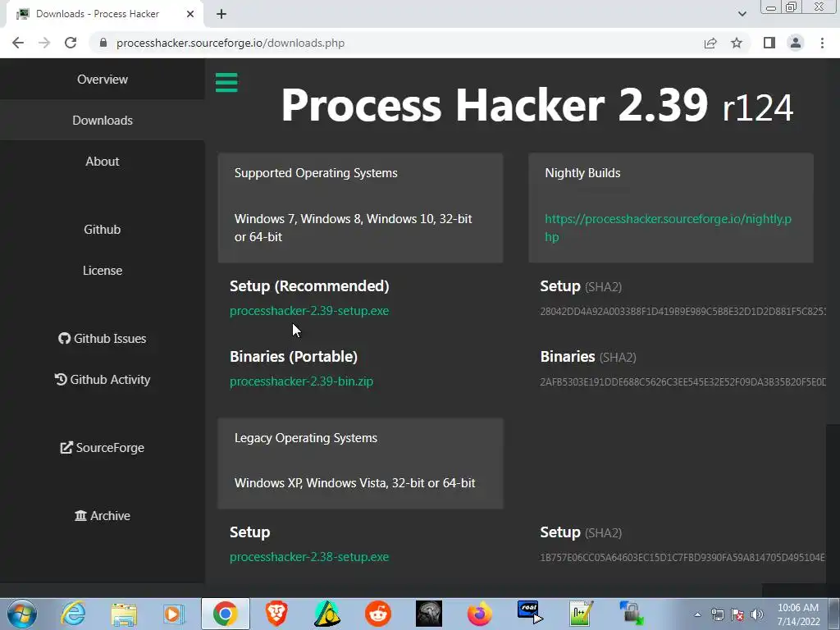Close the Downloads - Process Hacker tab
This screenshot has width=840, height=630.
point(189,14)
